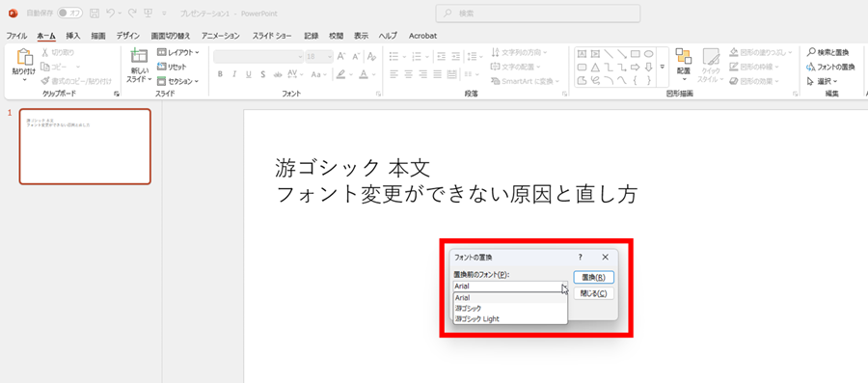Select the Rectangle shape in gallery
Screen dimensions: 868x383
coord(636,54)
